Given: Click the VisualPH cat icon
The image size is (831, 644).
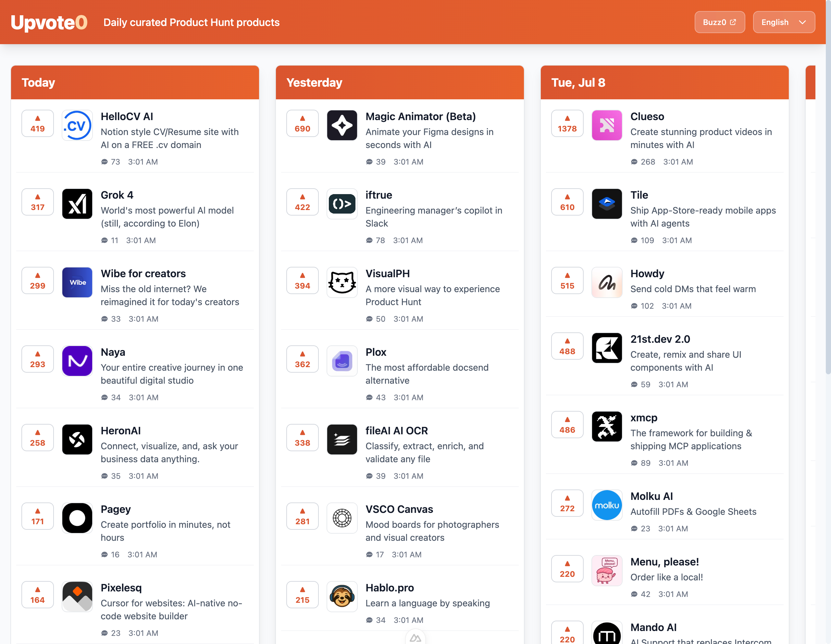Looking at the screenshot, I should coord(342,282).
